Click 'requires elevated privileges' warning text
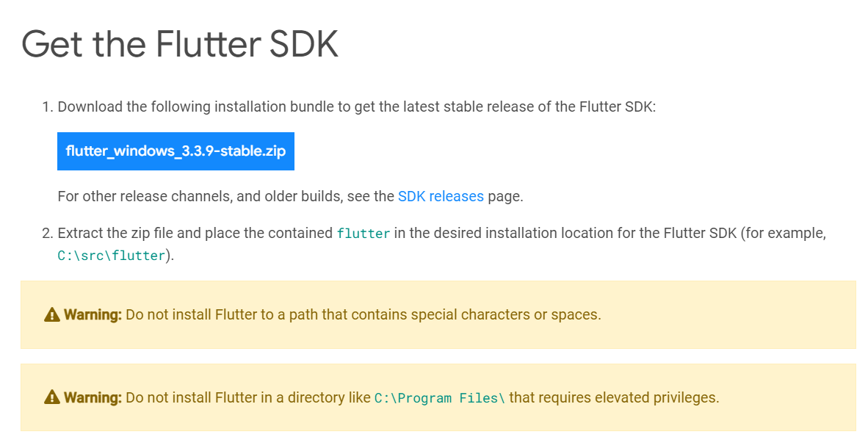 click(x=614, y=397)
